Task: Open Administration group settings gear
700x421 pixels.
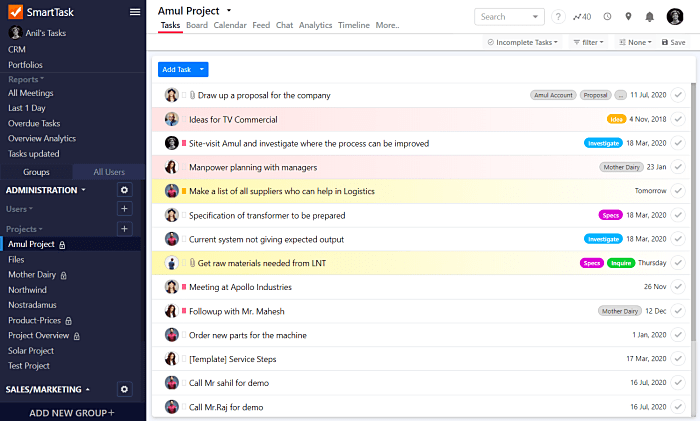Action: [125, 190]
